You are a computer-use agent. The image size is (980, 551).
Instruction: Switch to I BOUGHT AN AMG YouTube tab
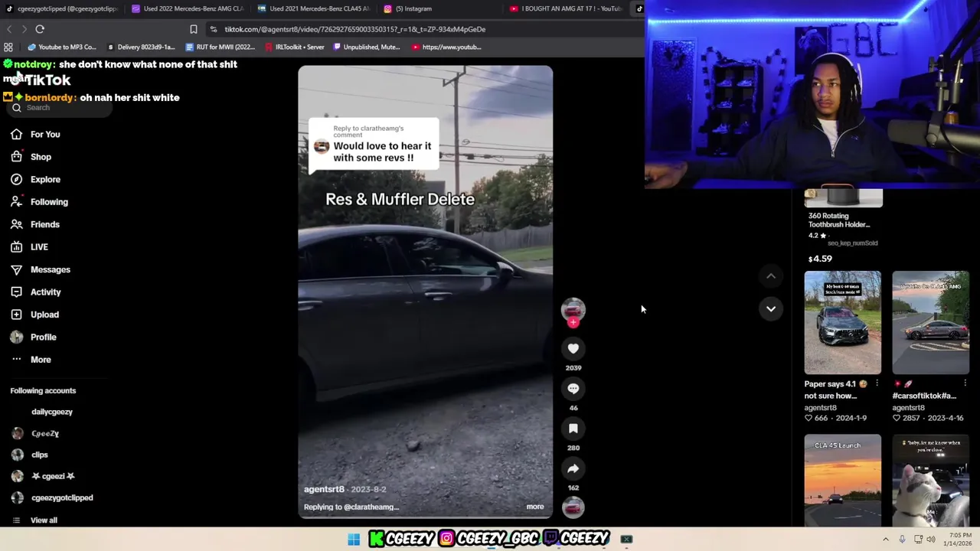[x=566, y=8]
